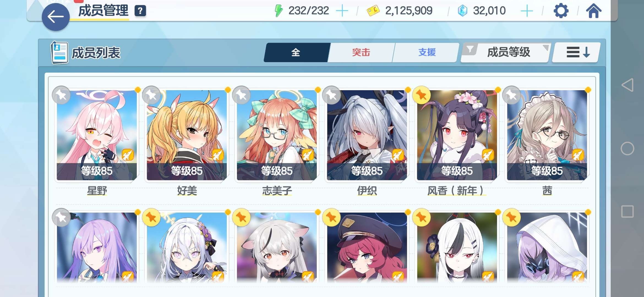
Task: Switch to the 突击 tab
Action: click(361, 52)
